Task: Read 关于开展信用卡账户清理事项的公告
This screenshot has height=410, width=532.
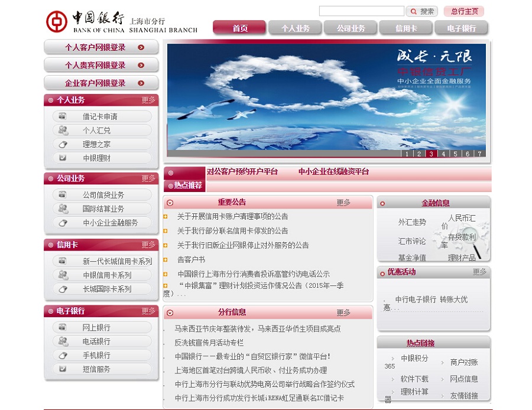Action: click(233, 216)
